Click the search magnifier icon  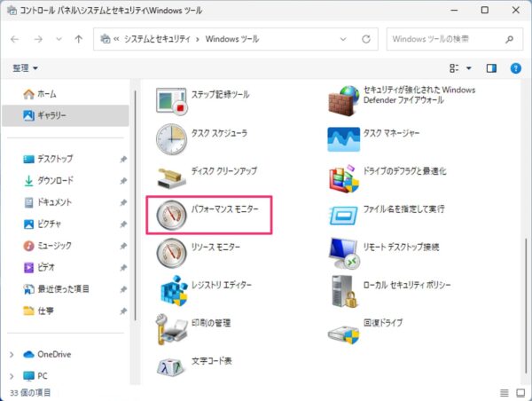tap(510, 39)
